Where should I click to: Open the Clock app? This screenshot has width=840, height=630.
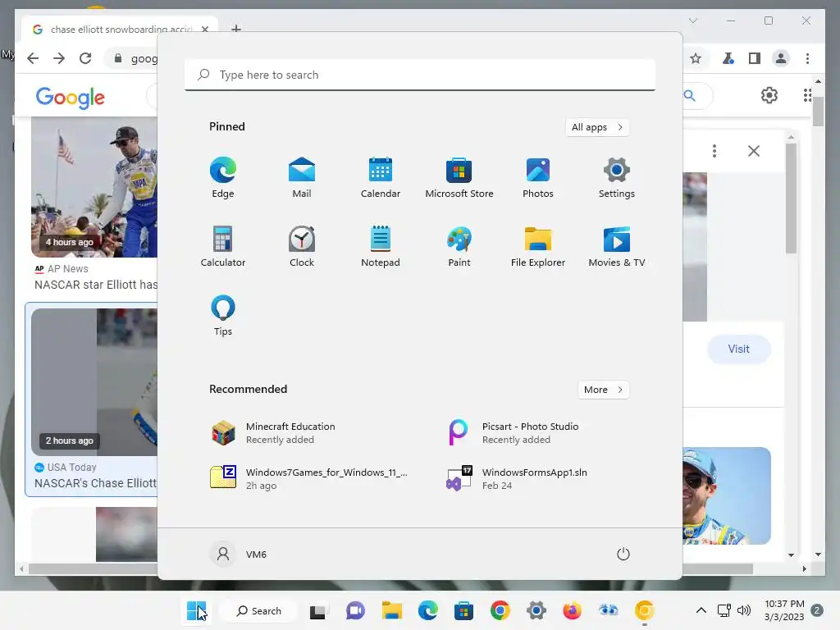[302, 247]
